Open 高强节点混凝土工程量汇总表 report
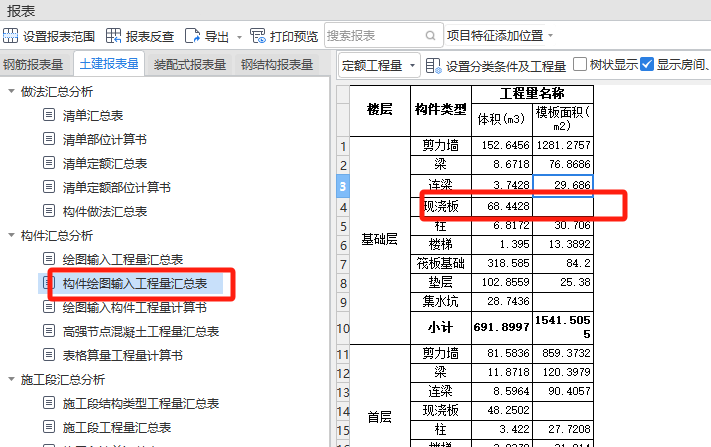This screenshot has width=711, height=447. click(141, 331)
